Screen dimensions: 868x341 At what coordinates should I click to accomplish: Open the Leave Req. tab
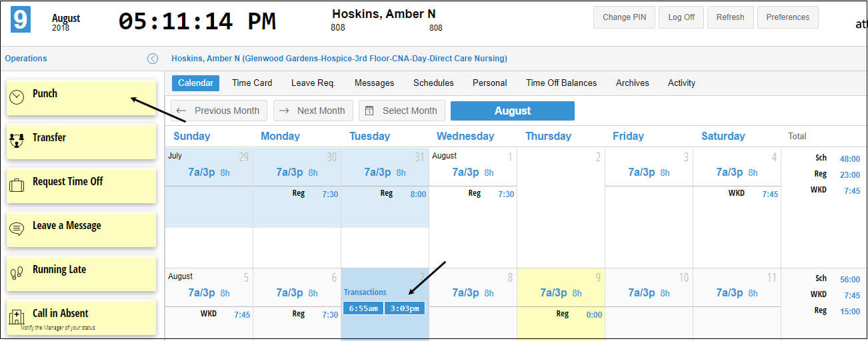(313, 83)
